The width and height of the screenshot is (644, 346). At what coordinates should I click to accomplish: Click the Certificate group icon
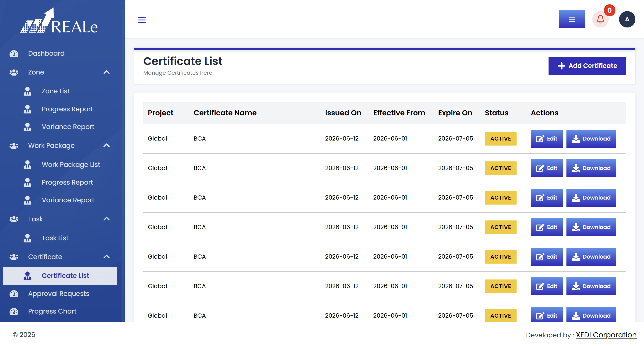14,257
